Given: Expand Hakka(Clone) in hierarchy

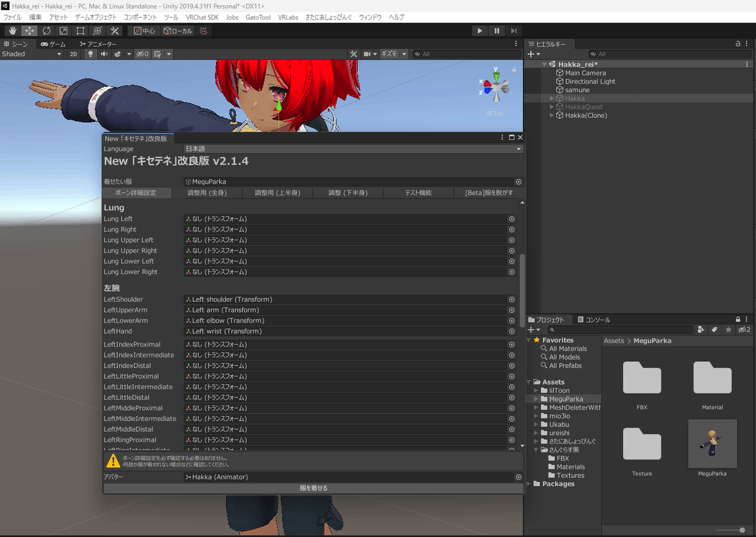Looking at the screenshot, I should pyautogui.click(x=552, y=115).
